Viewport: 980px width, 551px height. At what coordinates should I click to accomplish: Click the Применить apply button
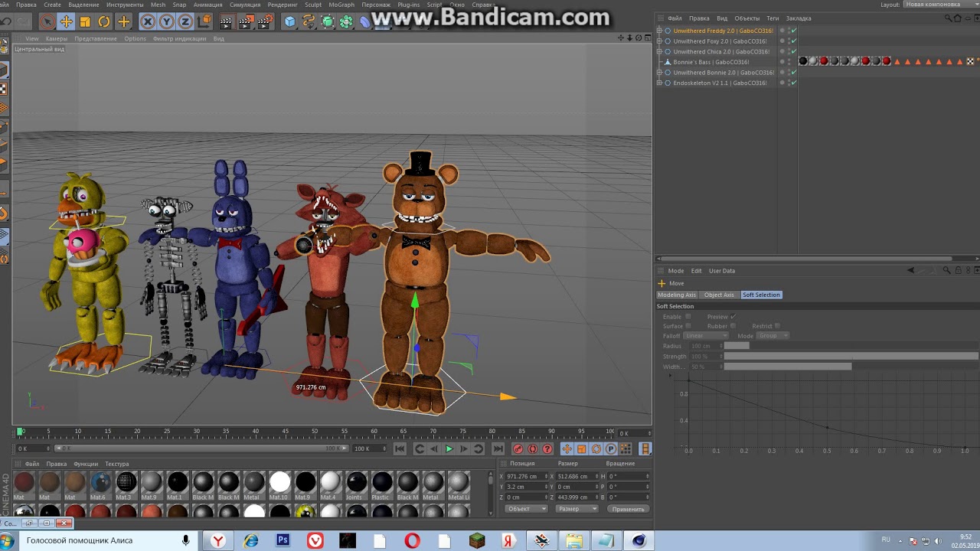pos(628,509)
